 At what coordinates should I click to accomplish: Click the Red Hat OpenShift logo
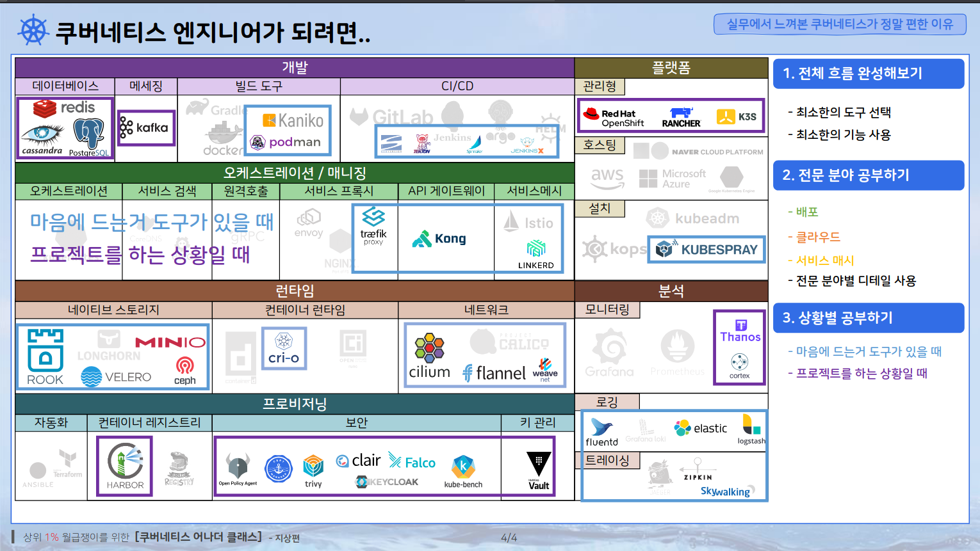click(614, 118)
